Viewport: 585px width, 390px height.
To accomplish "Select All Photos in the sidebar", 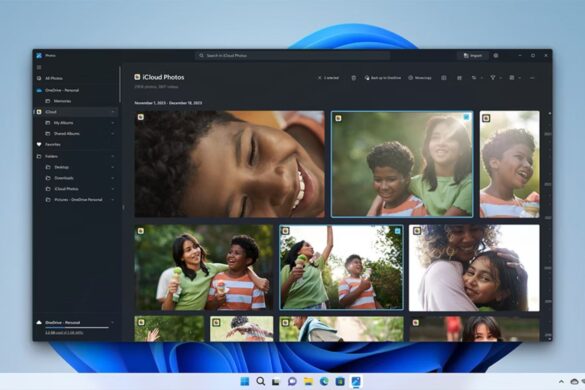I will (77, 78).
